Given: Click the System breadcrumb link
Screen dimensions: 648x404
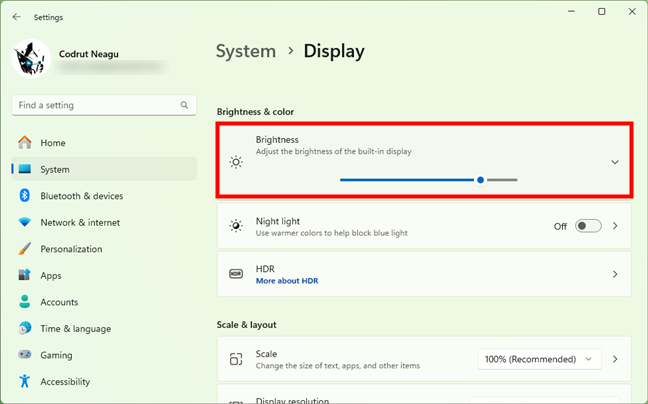Looking at the screenshot, I should pyautogui.click(x=246, y=51).
